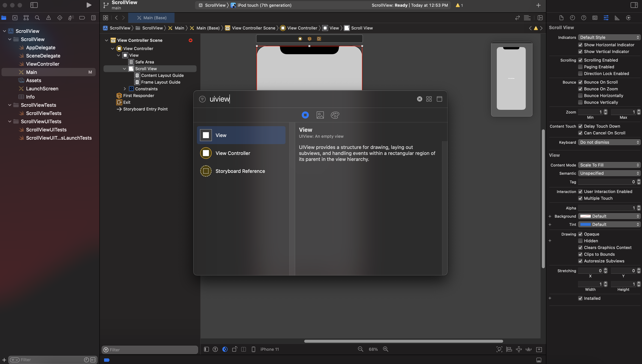Click the Run play button
This screenshot has width=642, height=364.
[89, 5]
